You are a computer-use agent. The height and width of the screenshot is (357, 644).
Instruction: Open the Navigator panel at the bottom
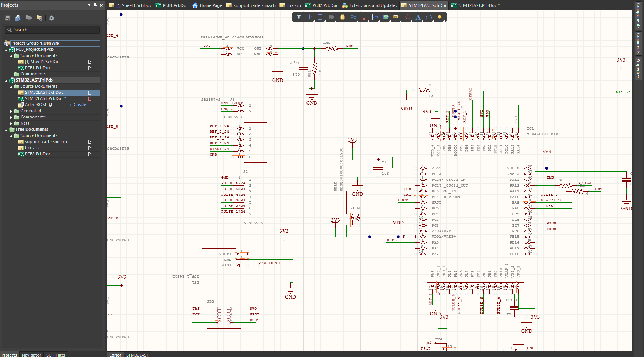coord(31,355)
